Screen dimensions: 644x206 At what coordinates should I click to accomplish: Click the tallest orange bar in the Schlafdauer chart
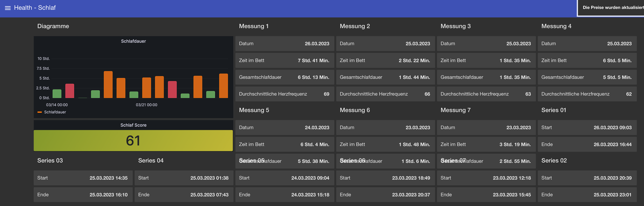pos(108,84)
